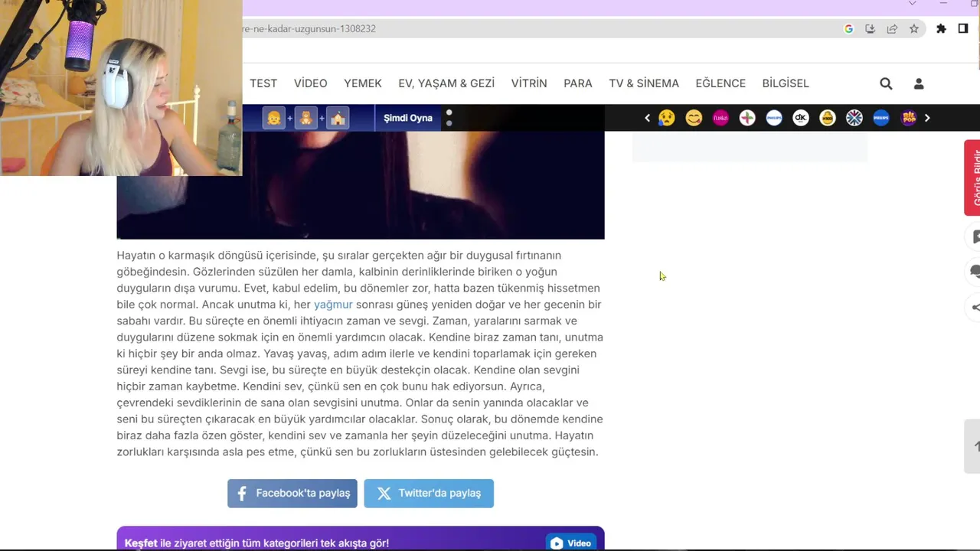Open the blue Philips brand icon
Screen dimensions: 980x551
[x=881, y=118]
